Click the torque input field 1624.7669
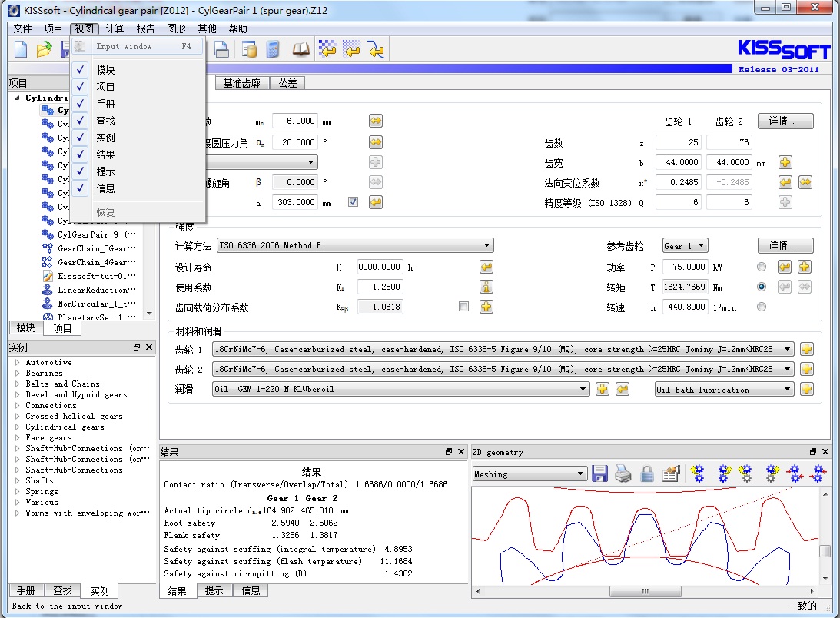Screen dimensions: 840x618 [686, 287]
